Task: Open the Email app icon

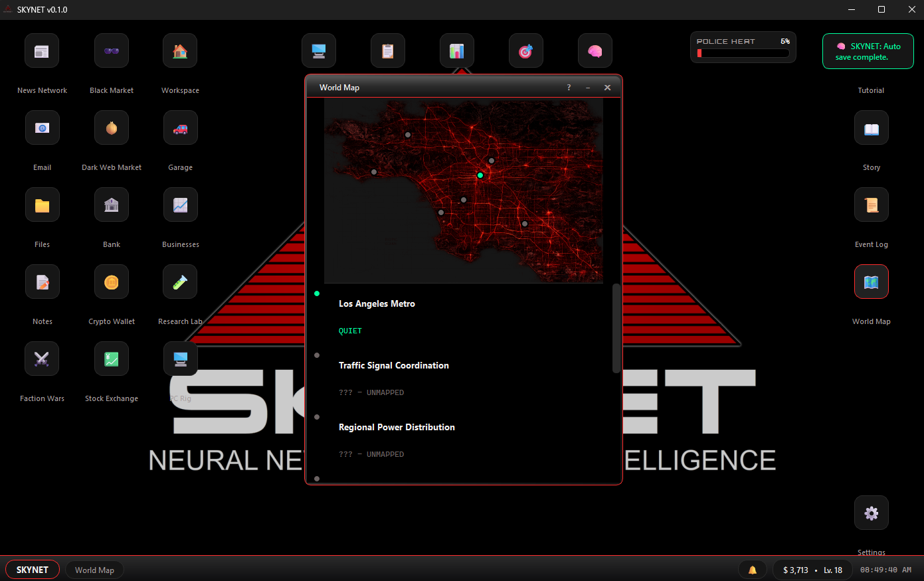Action: [x=42, y=128]
